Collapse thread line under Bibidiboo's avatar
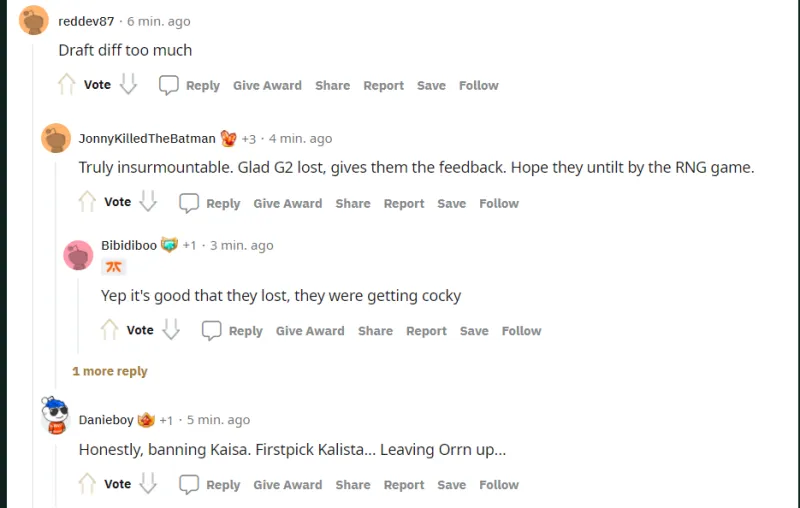The image size is (800, 508). tap(79, 310)
